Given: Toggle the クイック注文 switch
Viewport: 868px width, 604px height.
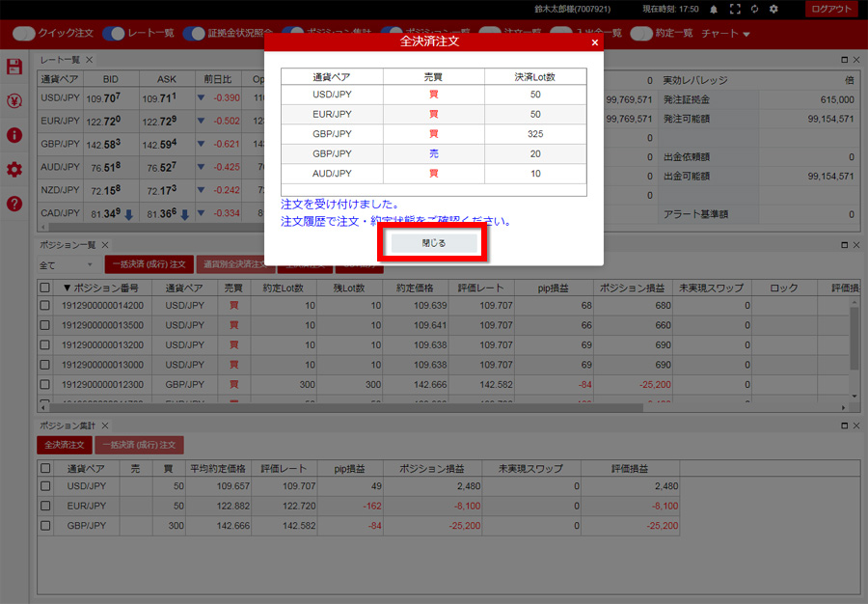Looking at the screenshot, I should (x=23, y=34).
